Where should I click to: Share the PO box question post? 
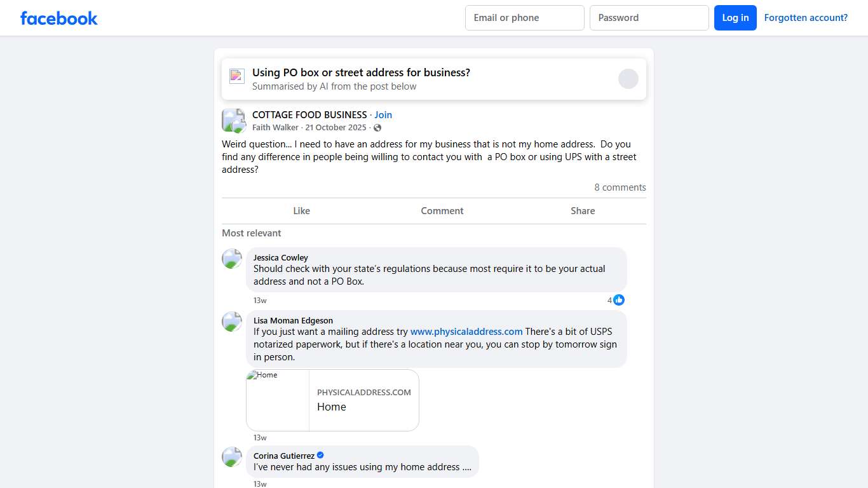[582, 211]
